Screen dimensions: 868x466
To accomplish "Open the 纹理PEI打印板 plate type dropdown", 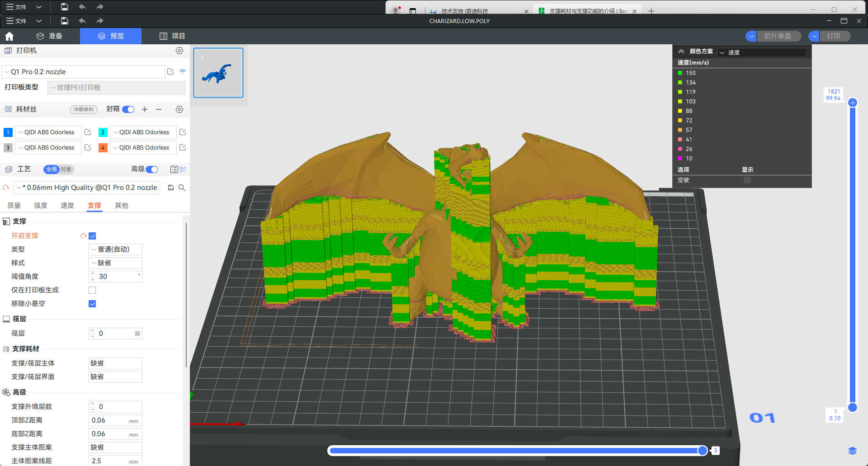I will 116,88.
